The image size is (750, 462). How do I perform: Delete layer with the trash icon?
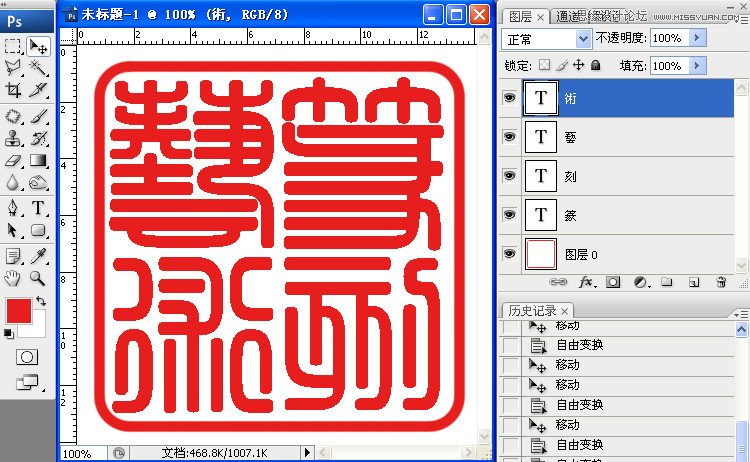coord(722,282)
